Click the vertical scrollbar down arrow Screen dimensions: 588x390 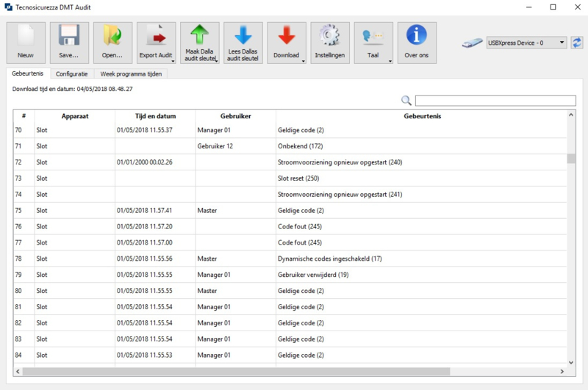coord(571,362)
